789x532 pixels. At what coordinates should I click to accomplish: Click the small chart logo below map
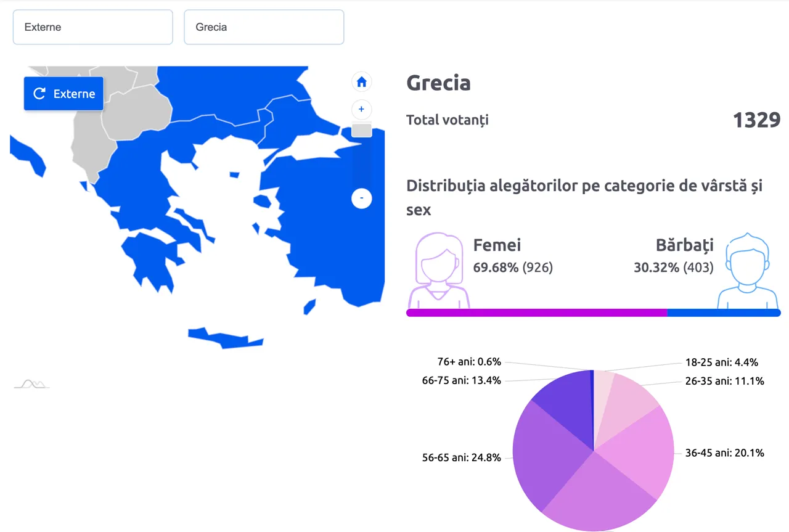click(31, 383)
